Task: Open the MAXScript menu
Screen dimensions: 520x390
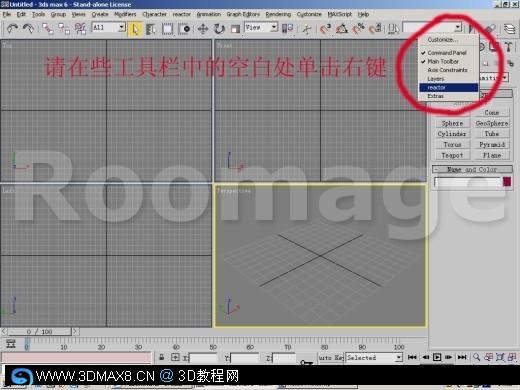Action: [340, 14]
